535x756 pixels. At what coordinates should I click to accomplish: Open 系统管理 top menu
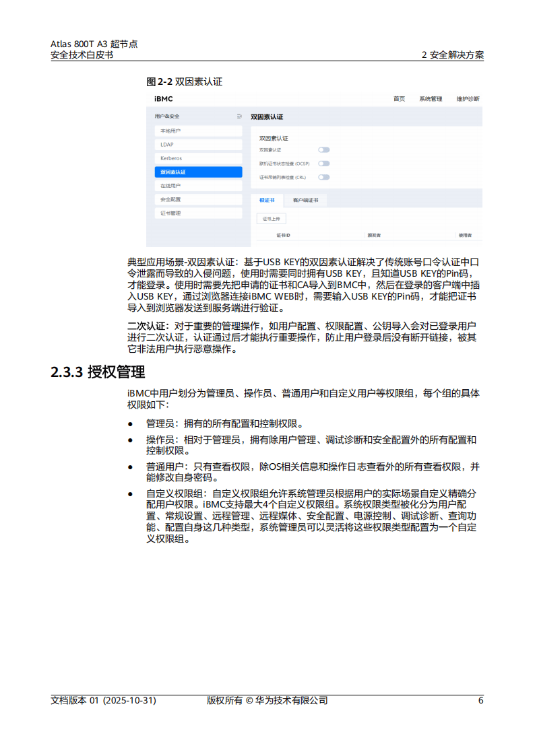pos(431,99)
